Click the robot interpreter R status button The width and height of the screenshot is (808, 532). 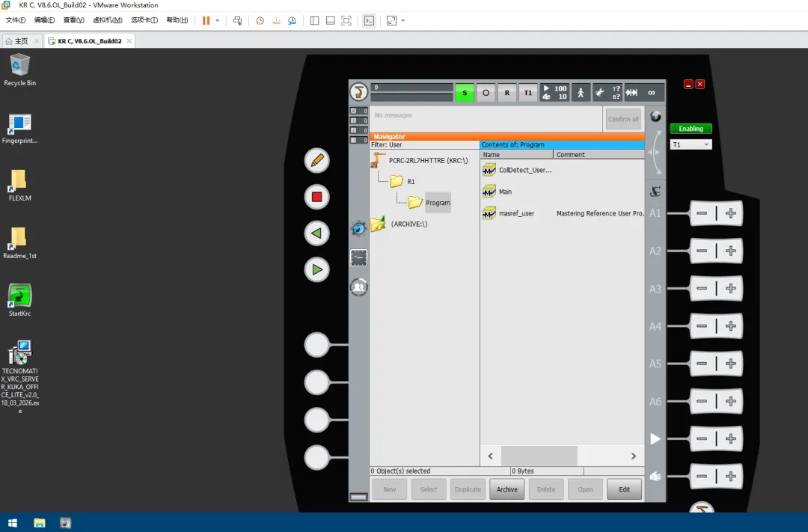[507, 93]
